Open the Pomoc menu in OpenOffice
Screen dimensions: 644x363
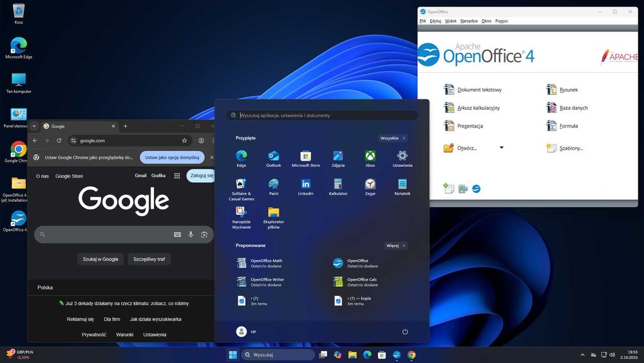click(502, 21)
